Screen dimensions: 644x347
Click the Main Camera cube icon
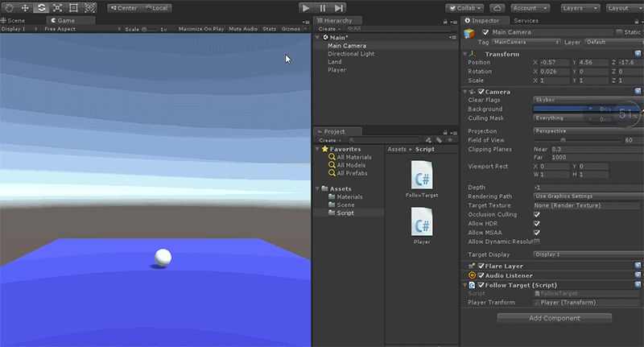pyautogui.click(x=469, y=34)
